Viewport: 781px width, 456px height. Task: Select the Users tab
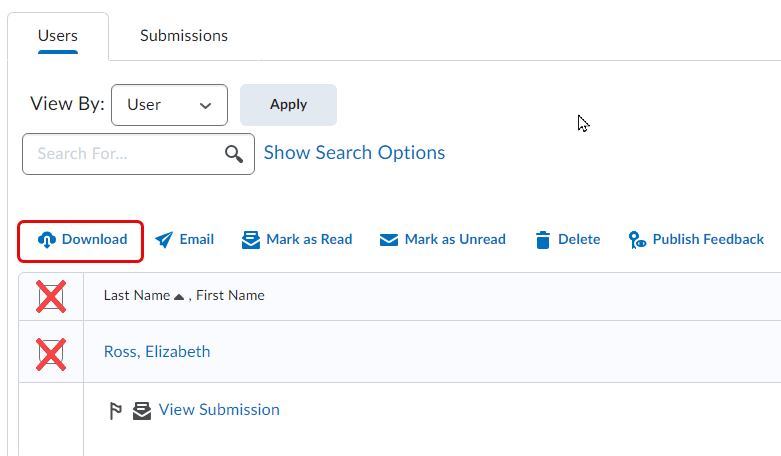click(58, 36)
